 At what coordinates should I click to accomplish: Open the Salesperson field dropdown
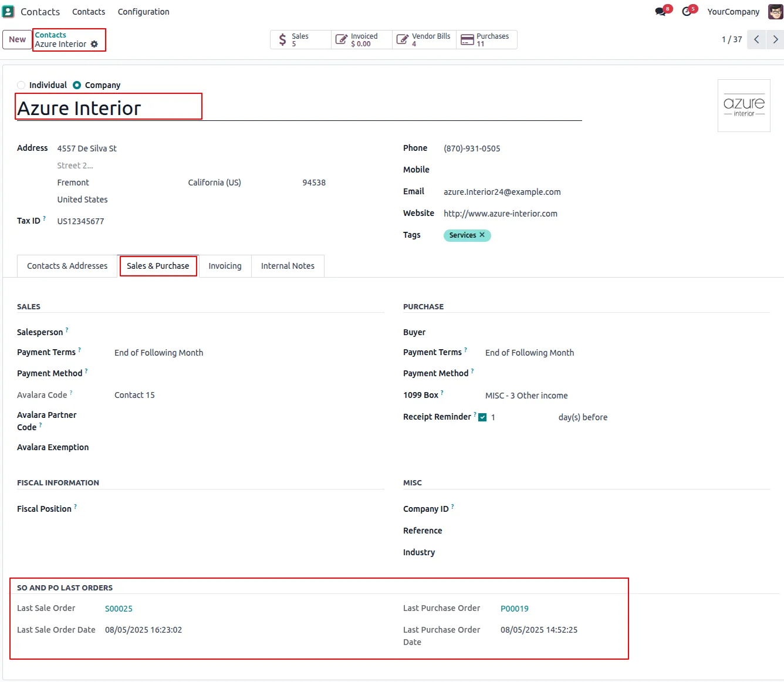pyautogui.click(x=249, y=332)
